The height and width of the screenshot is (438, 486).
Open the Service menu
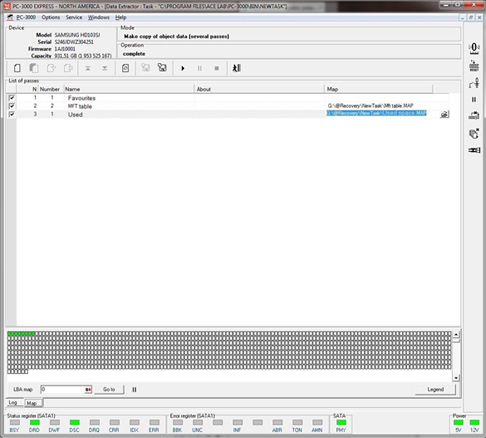point(74,17)
